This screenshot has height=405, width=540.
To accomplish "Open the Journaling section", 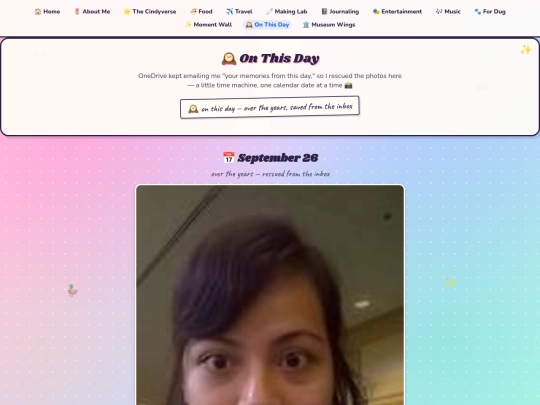I will tap(340, 12).
